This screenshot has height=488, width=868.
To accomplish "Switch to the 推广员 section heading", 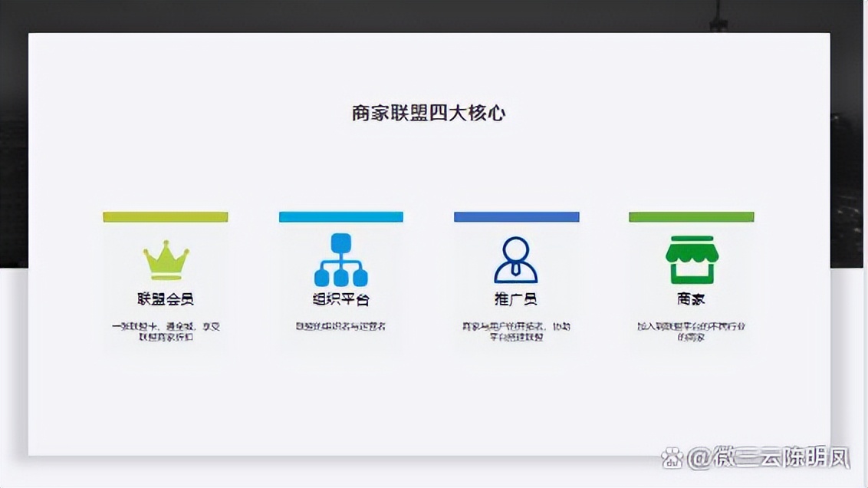I will [x=516, y=299].
